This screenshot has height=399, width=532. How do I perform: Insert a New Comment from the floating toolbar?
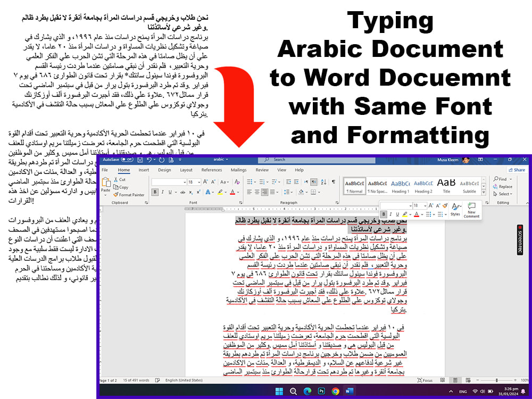click(471, 211)
